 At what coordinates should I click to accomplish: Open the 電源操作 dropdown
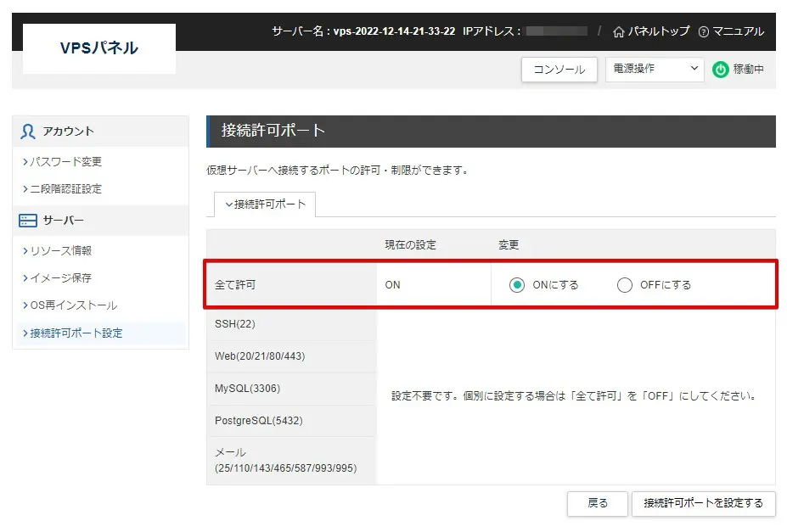(x=654, y=70)
